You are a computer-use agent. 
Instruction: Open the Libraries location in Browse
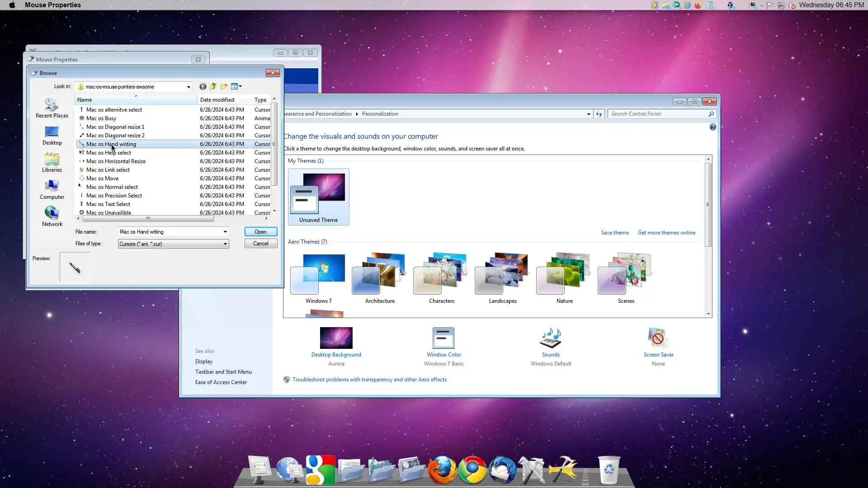(52, 162)
